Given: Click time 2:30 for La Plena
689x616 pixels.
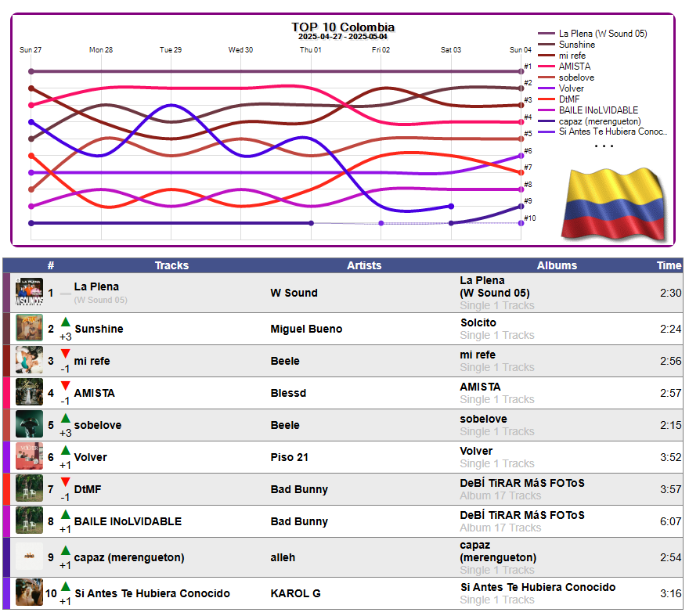Looking at the screenshot, I should [x=670, y=293].
